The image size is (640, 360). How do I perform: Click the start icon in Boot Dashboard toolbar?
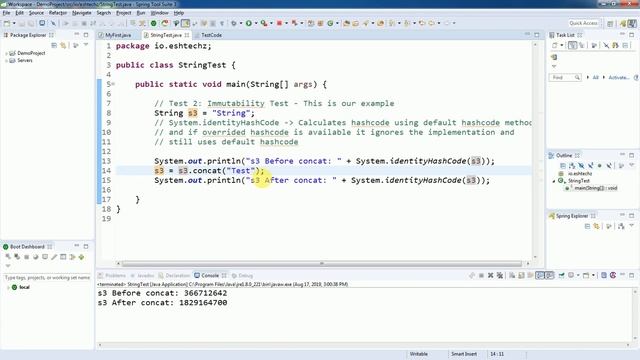8,257
